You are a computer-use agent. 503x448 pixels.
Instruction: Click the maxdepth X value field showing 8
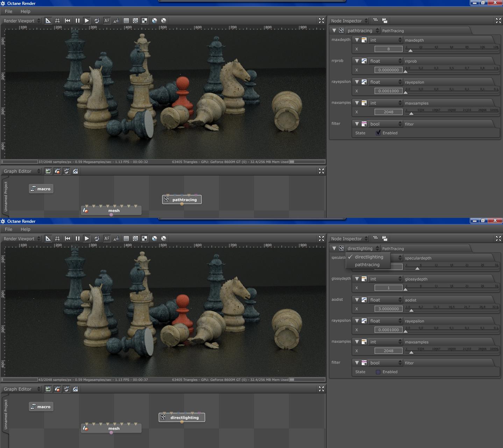tap(388, 49)
